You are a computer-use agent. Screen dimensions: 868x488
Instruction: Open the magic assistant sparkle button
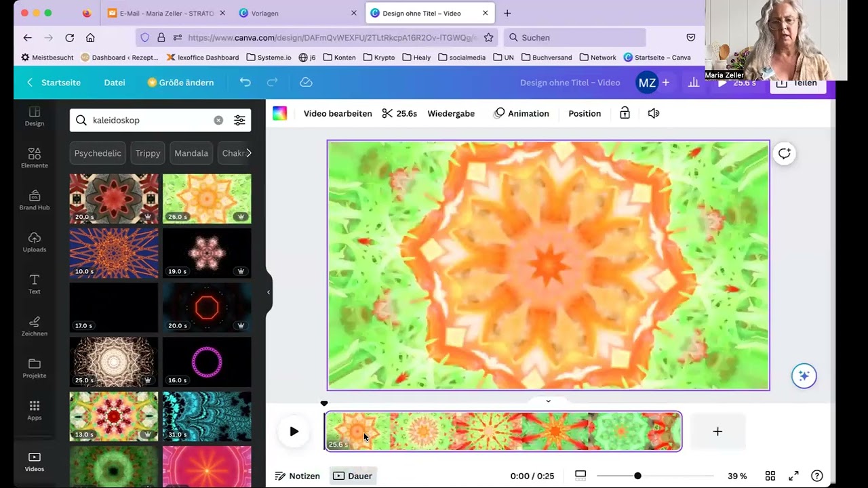coord(804,375)
